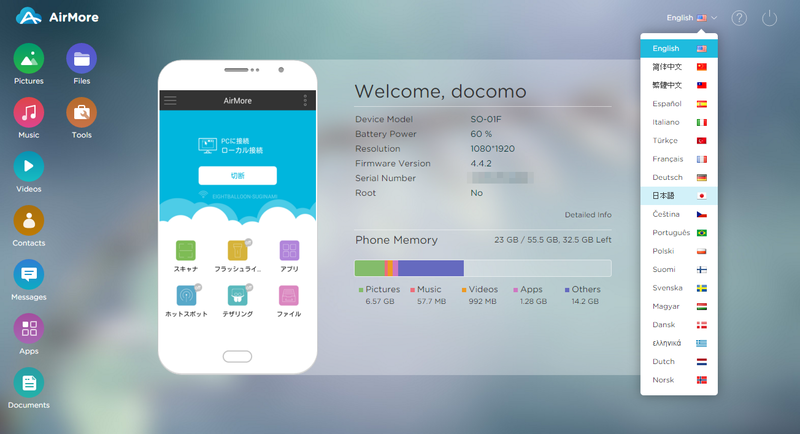Select Türkçe language
This screenshot has height=434, width=800.
(679, 140)
